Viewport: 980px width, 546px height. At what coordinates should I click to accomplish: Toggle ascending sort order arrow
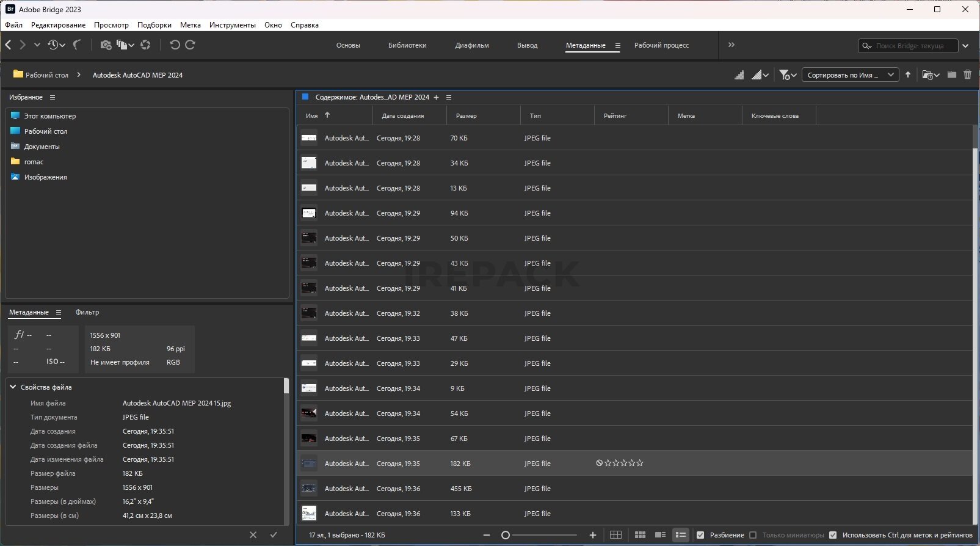(x=908, y=75)
